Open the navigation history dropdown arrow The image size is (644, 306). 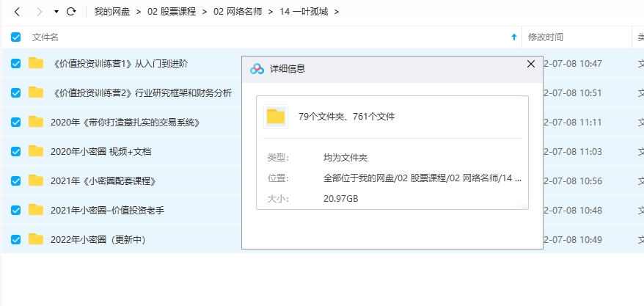[56, 12]
